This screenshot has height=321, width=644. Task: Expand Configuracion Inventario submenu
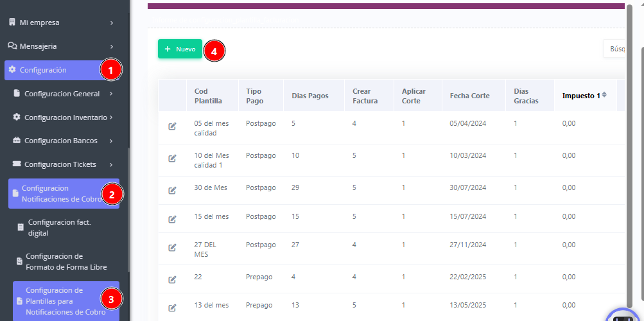(x=64, y=117)
